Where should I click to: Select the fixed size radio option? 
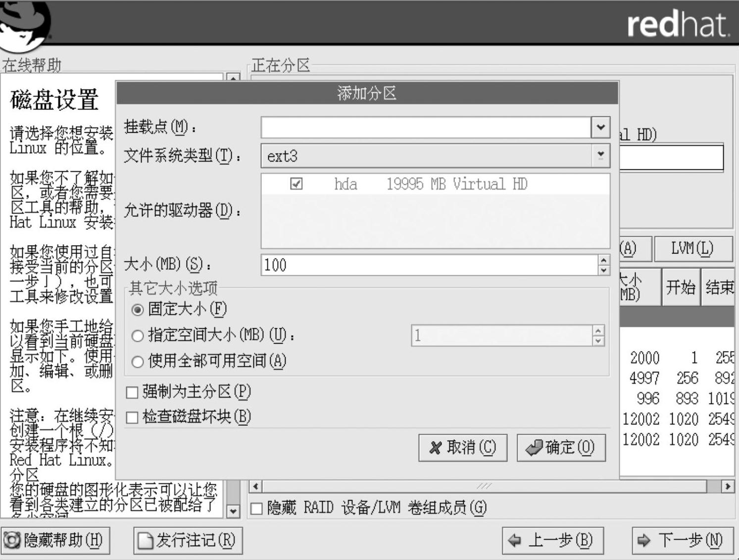click(x=138, y=310)
